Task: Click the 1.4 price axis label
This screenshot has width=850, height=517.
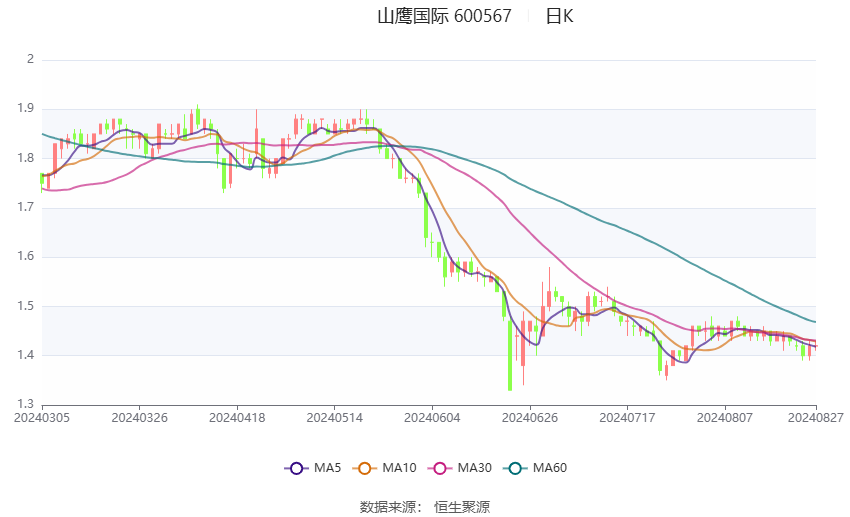Action: click(25, 356)
